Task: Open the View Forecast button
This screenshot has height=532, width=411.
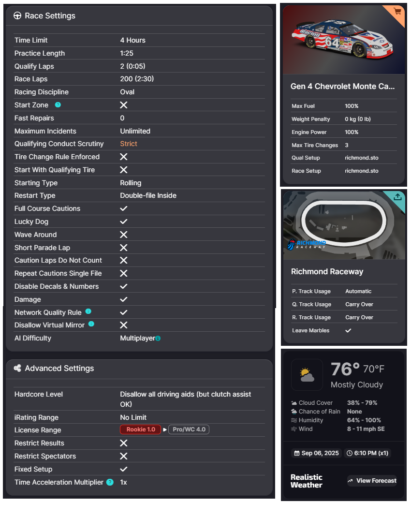Action: pyautogui.click(x=372, y=480)
